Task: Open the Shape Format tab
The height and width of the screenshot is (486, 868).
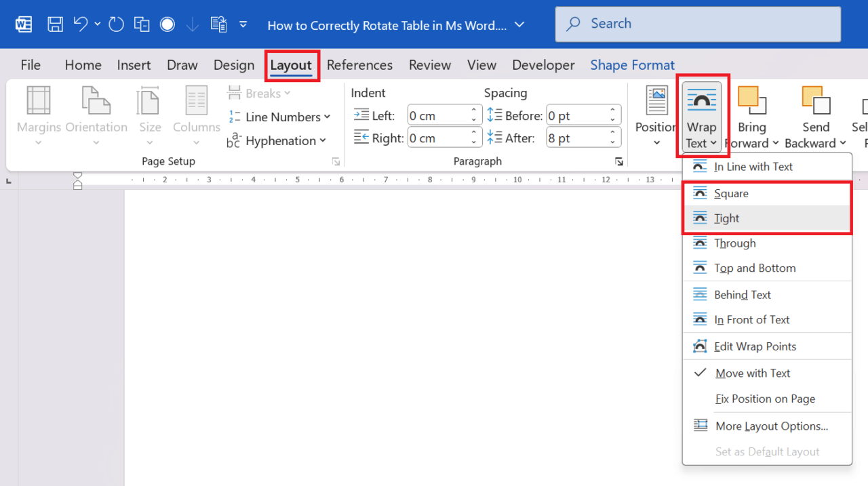Action: point(632,64)
